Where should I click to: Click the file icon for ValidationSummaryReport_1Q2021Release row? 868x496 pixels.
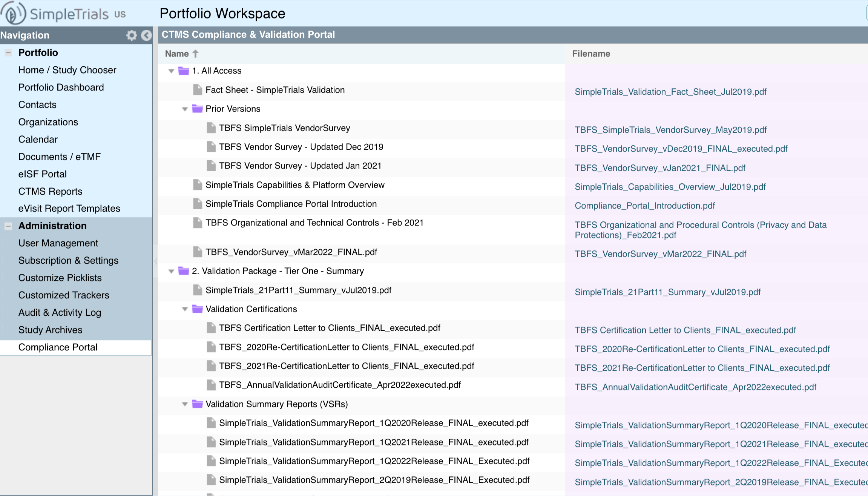tap(211, 442)
